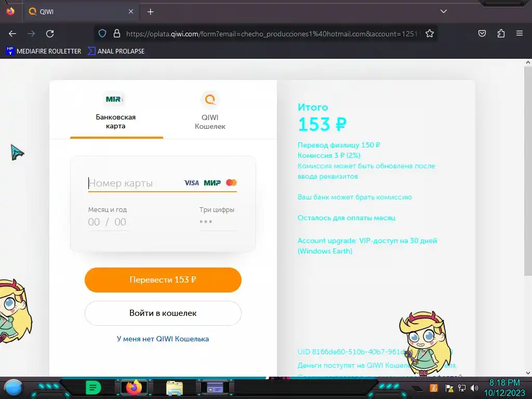Viewport: 532px width, 399px height.
Task: Open the Firefox extensions menu
Action: [501, 34]
